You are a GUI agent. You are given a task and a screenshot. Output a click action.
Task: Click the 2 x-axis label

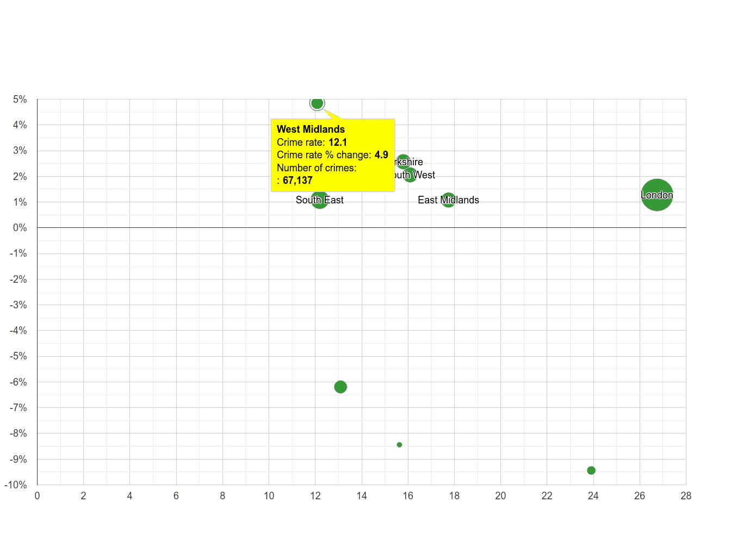(x=83, y=496)
